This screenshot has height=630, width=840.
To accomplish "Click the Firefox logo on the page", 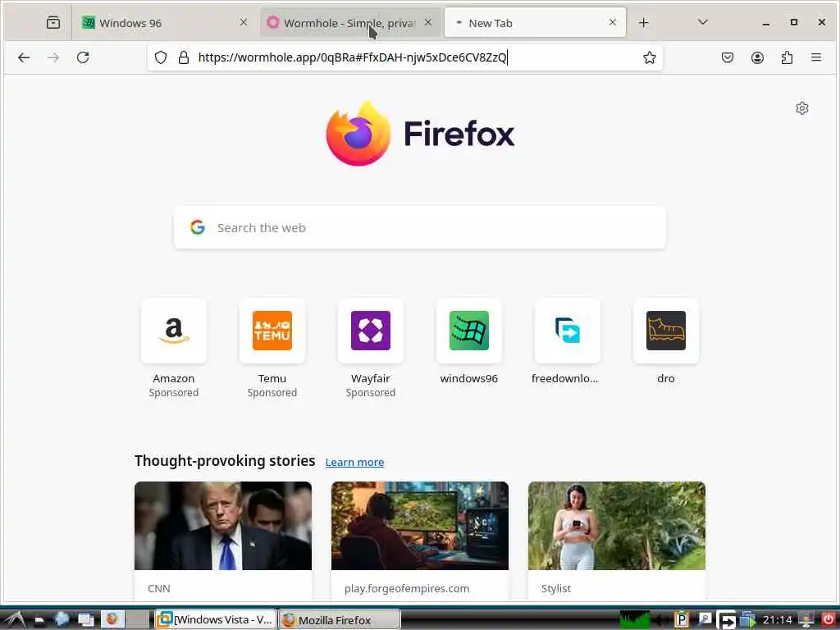I will pyautogui.click(x=420, y=134).
